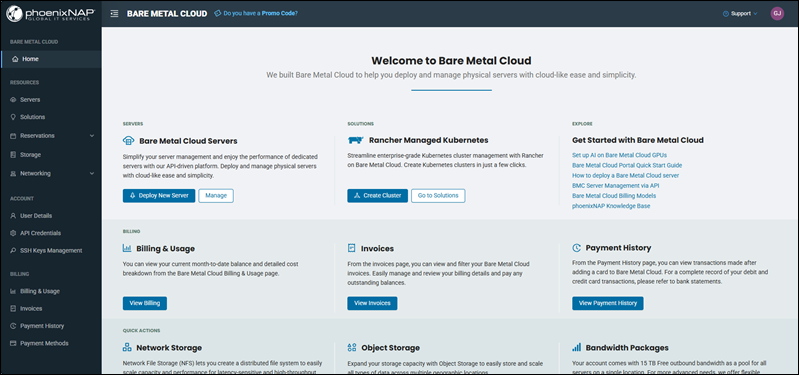
Task: Click the Rancher cow logo icon
Action: (x=355, y=140)
